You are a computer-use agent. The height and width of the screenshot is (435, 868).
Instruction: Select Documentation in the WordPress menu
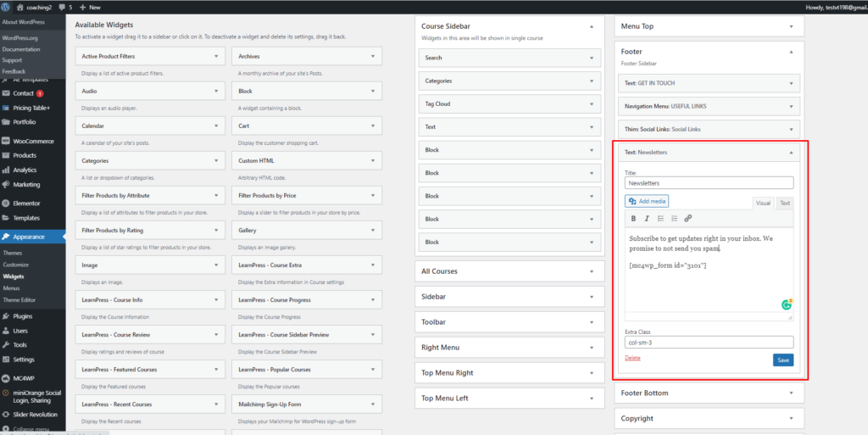(21, 49)
